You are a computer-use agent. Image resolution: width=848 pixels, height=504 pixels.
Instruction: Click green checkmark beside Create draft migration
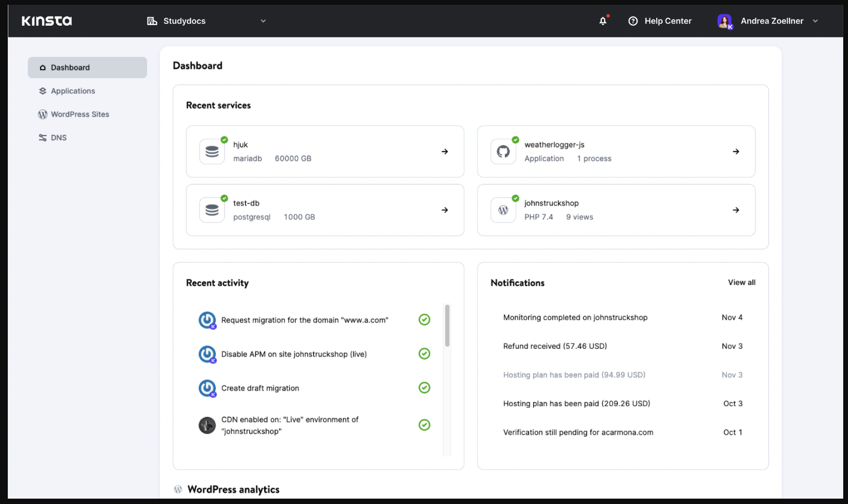424,388
